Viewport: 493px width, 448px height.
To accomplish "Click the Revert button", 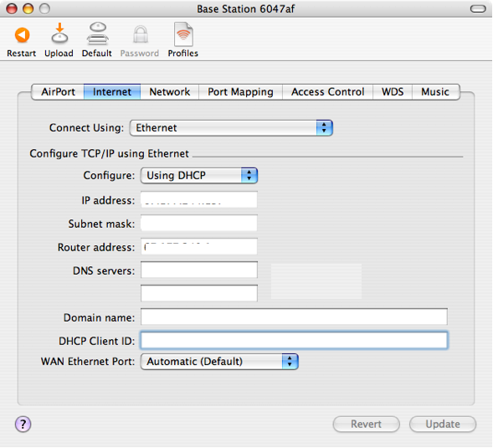I will point(367,424).
